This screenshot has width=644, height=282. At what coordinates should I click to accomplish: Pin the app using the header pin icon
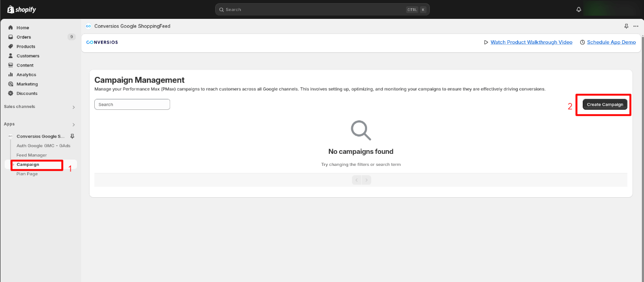click(627, 26)
